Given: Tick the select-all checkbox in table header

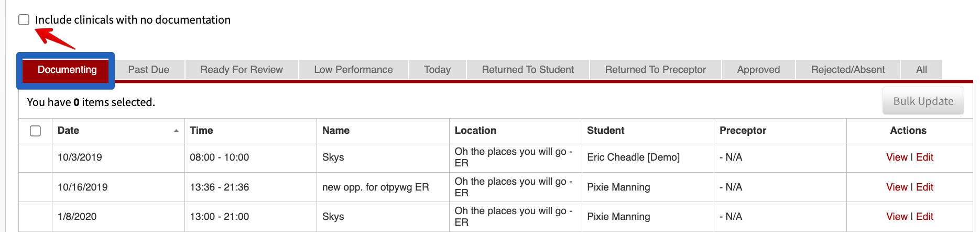Looking at the screenshot, I should click(x=36, y=131).
